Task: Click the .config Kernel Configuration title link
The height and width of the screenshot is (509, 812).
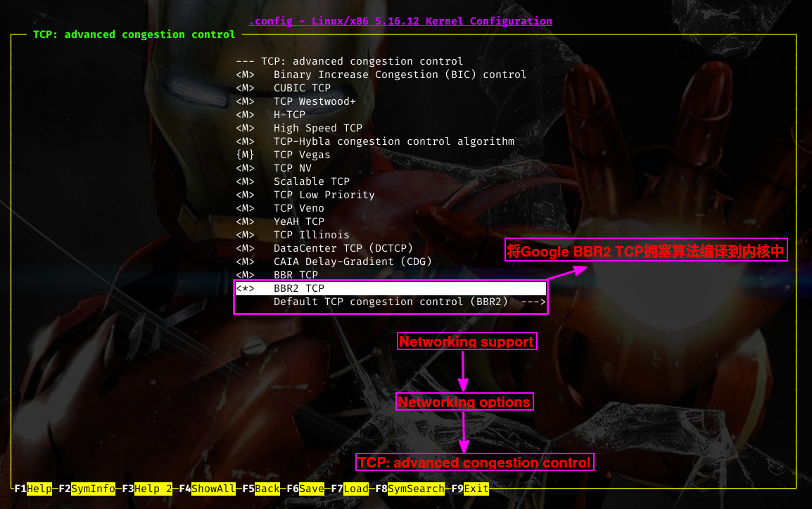Action: pyautogui.click(x=400, y=21)
